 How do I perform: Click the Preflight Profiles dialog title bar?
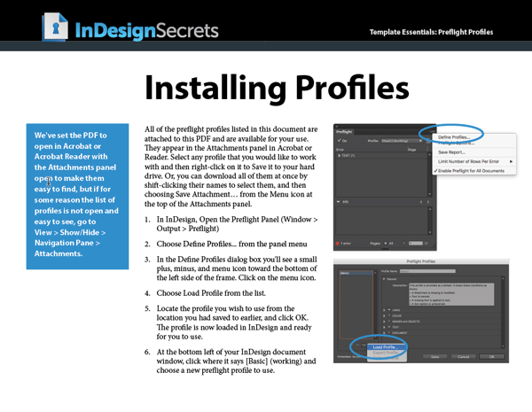point(421,261)
